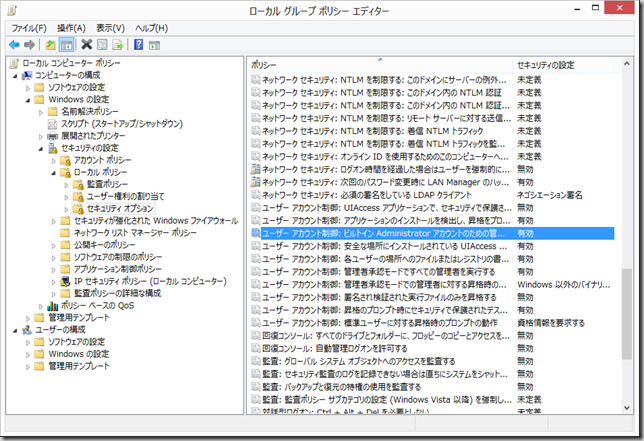The height and width of the screenshot is (441, 644).
Task: Click the ポリシー column header
Action: 380,64
